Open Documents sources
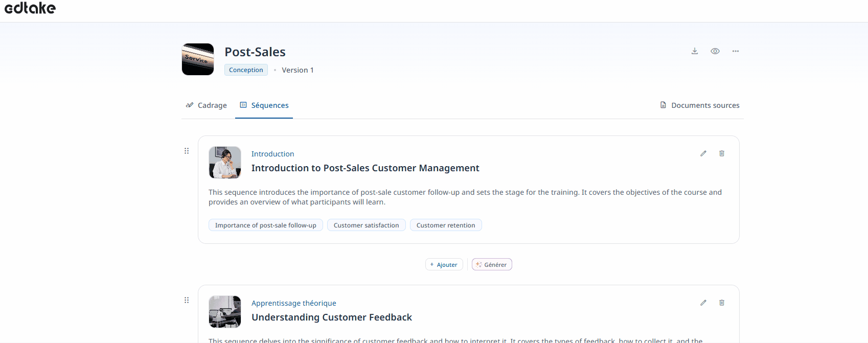The width and height of the screenshot is (868, 343). [700, 105]
